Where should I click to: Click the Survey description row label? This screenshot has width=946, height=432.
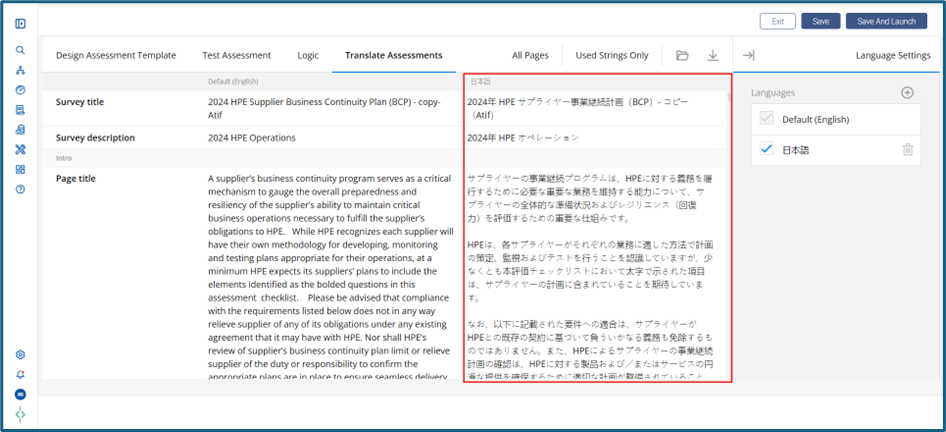[95, 138]
